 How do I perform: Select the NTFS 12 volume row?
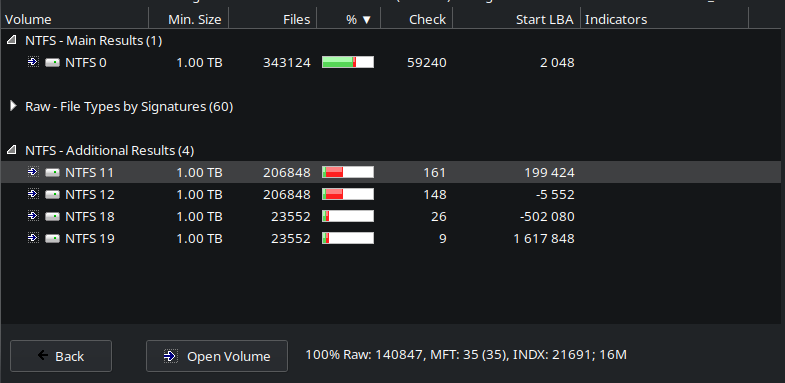pyautogui.click(x=391, y=194)
